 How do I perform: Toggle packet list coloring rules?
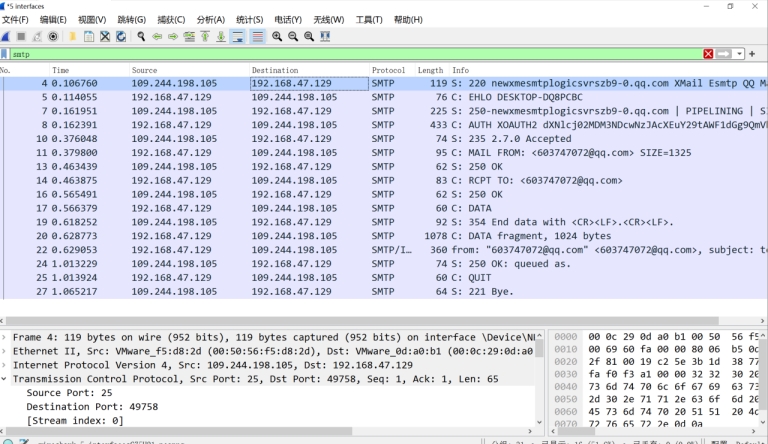[x=257, y=36]
